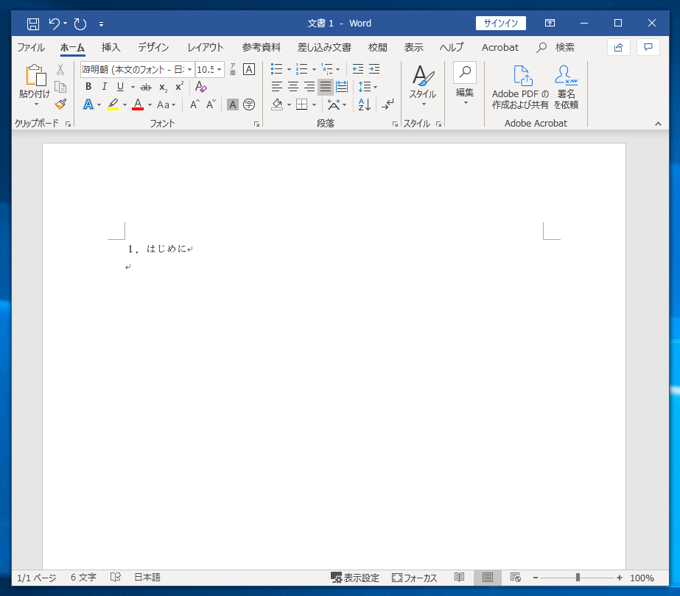The image size is (680, 596).
Task: Open the font size dropdown
Action: (x=219, y=69)
